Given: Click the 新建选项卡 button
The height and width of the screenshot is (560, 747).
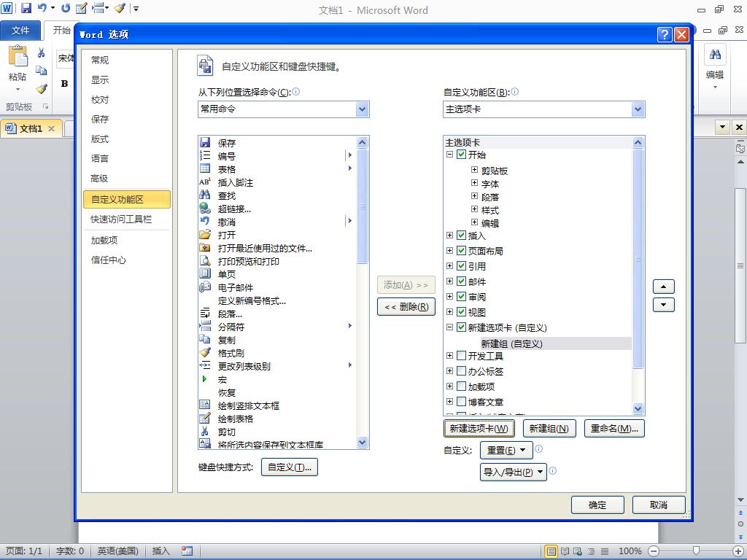Looking at the screenshot, I should click(x=479, y=429).
